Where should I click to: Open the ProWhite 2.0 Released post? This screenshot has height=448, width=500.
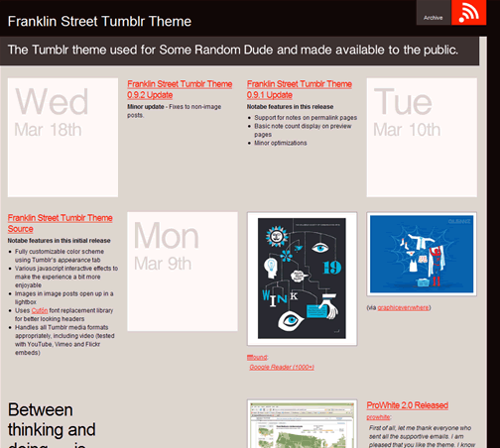tap(408, 405)
